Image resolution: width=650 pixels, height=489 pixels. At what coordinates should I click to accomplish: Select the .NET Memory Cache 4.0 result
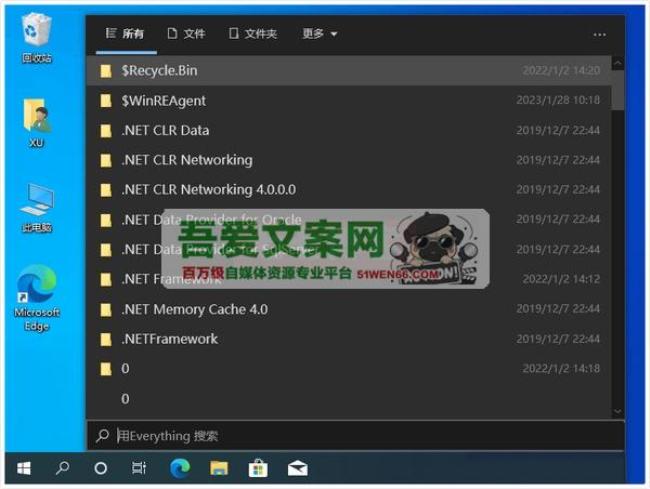point(349,310)
